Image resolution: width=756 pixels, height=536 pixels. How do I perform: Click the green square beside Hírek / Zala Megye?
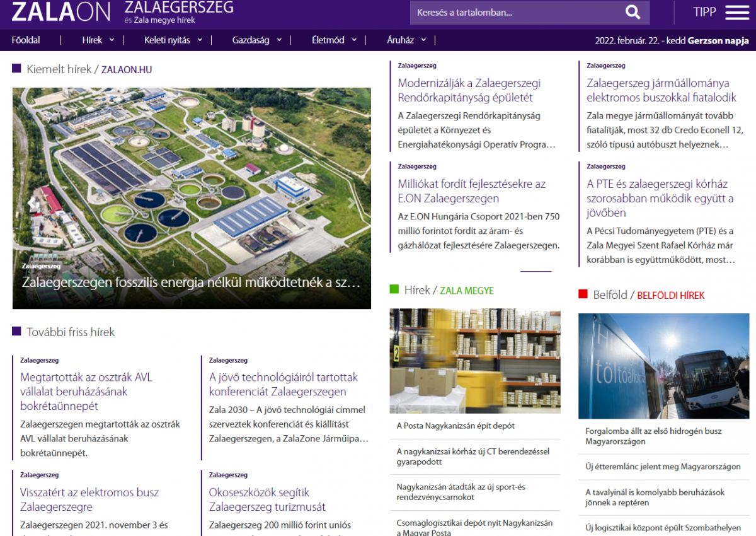pyautogui.click(x=394, y=289)
